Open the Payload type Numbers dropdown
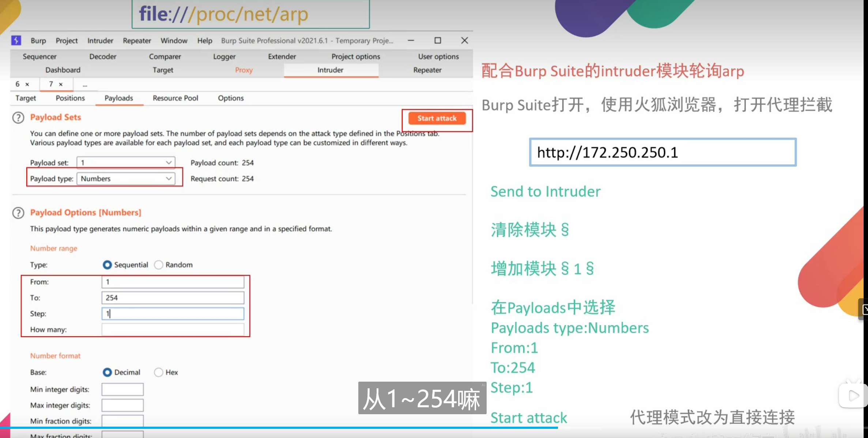The image size is (868, 438). click(126, 179)
